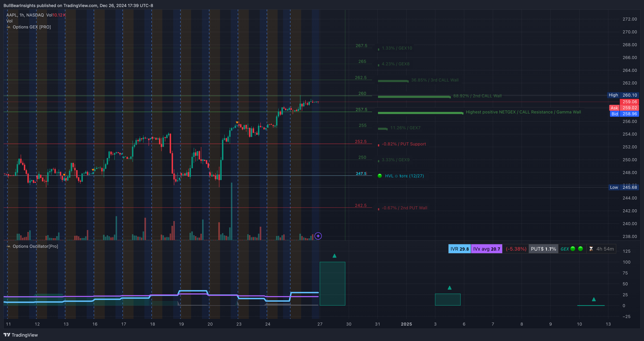Click the High 260.10 price label
644x341 pixels.
click(623, 95)
